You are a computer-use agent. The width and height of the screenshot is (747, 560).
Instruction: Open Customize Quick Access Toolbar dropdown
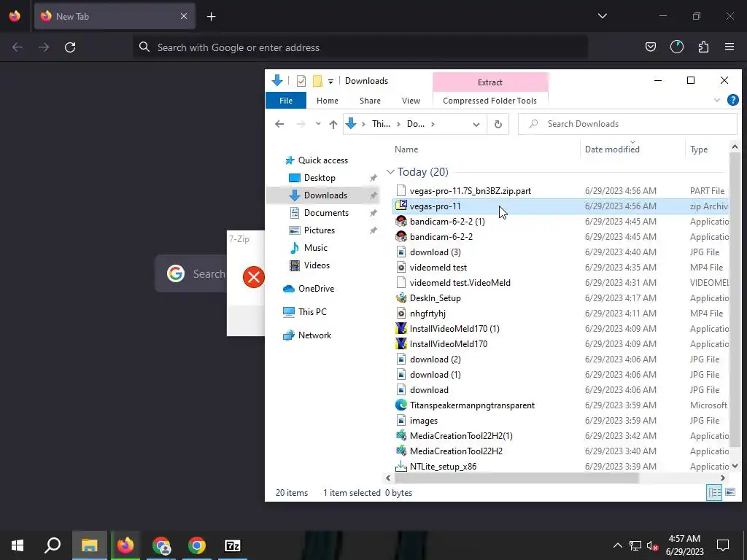pyautogui.click(x=330, y=82)
